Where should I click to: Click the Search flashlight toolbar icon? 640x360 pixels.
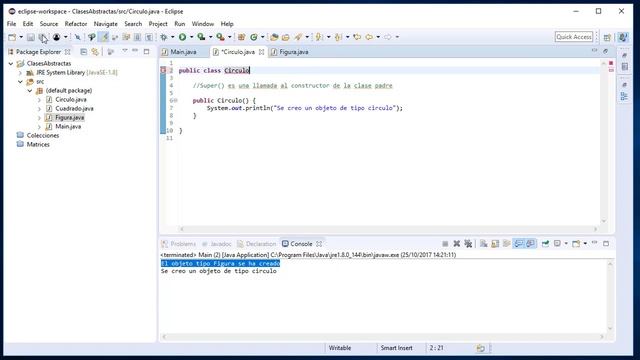[x=298, y=37]
